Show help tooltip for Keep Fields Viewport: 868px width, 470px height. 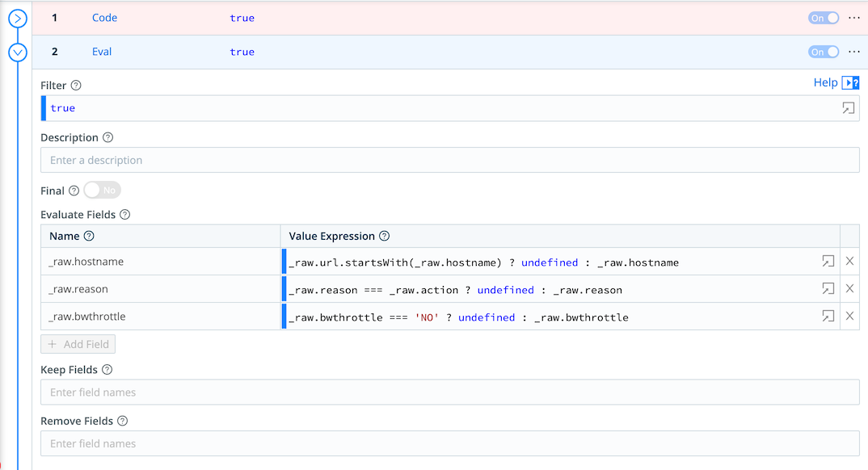click(107, 370)
